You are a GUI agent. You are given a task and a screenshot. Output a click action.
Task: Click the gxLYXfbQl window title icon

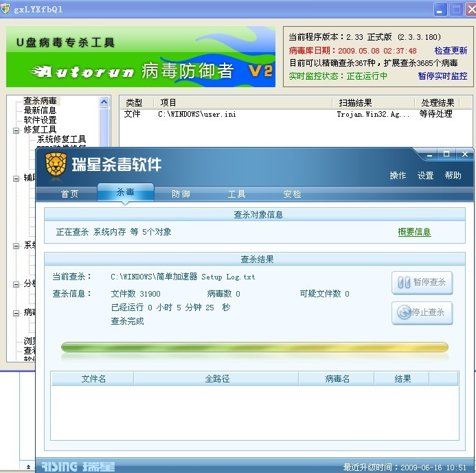click(5, 9)
